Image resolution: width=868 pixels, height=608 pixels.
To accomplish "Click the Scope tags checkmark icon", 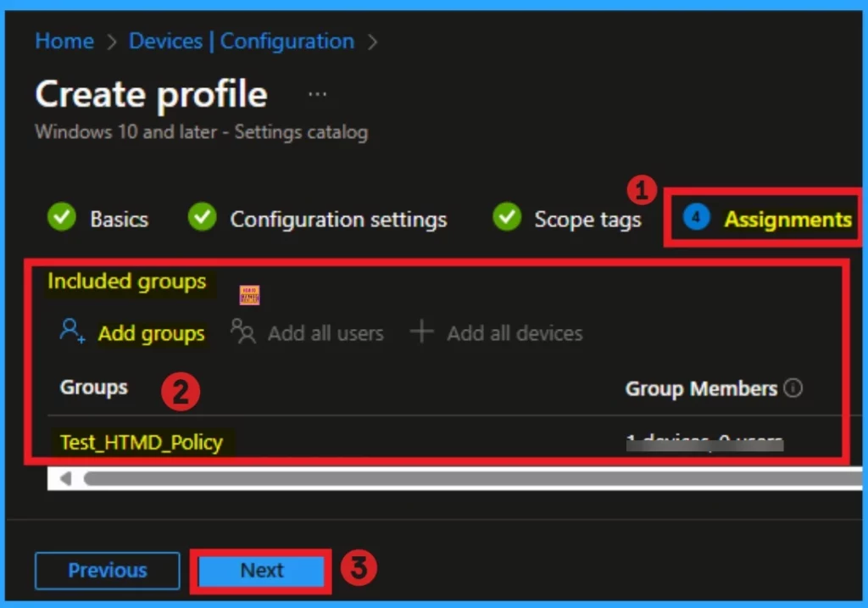I will pyautogui.click(x=507, y=216).
